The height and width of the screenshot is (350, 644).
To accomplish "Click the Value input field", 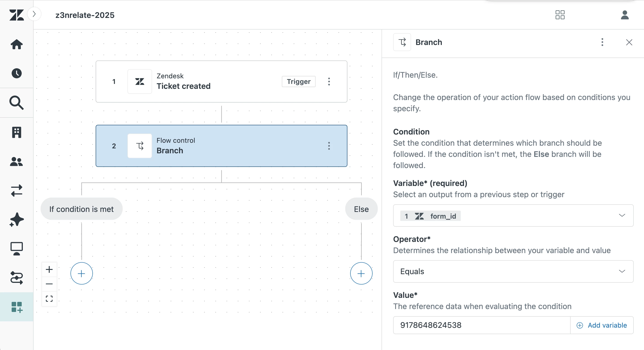I will pyautogui.click(x=481, y=325).
